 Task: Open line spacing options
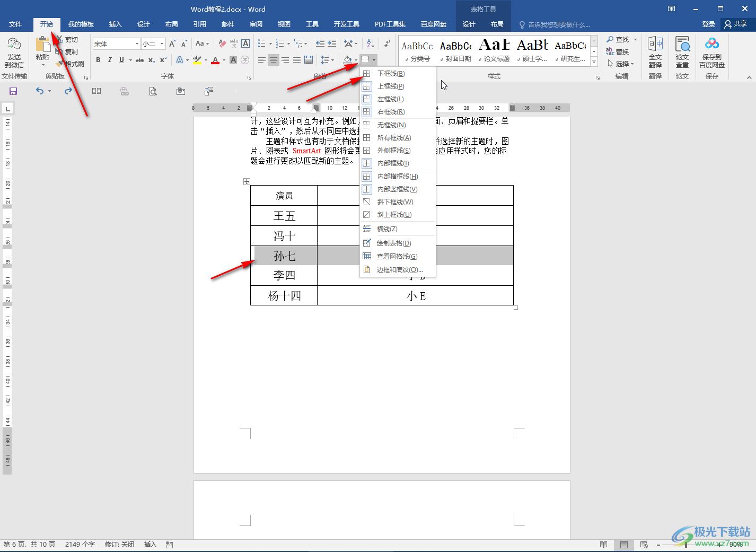pyautogui.click(x=327, y=60)
